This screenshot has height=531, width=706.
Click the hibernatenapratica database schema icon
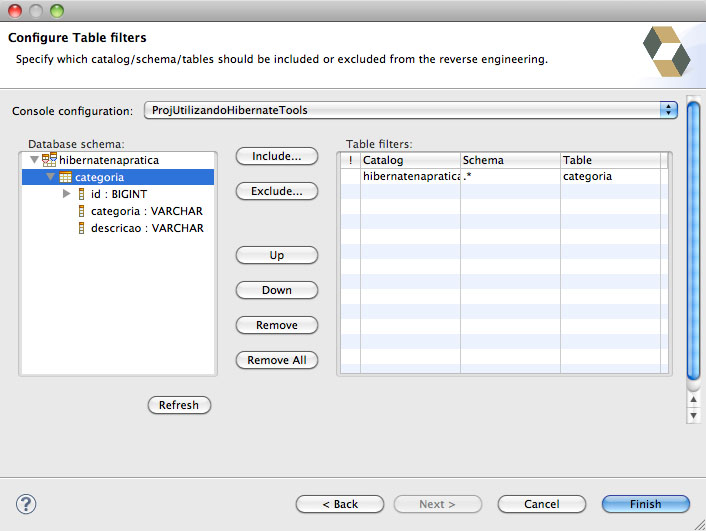point(49,160)
